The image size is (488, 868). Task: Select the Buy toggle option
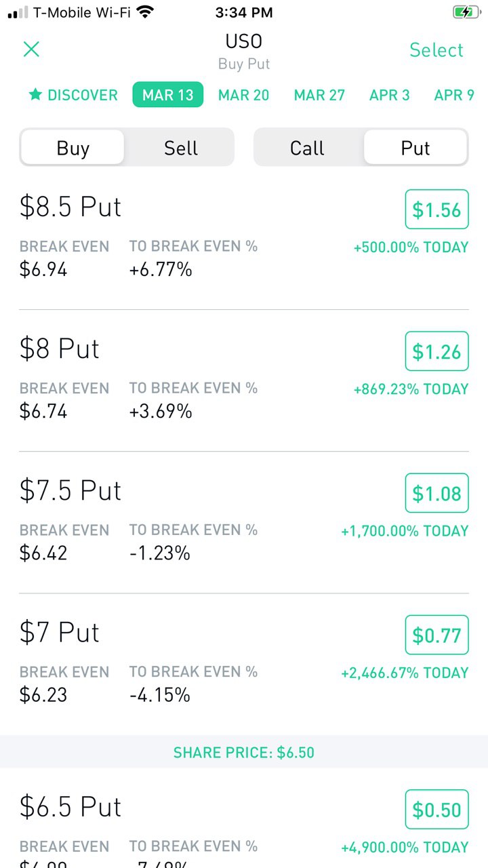tap(73, 148)
